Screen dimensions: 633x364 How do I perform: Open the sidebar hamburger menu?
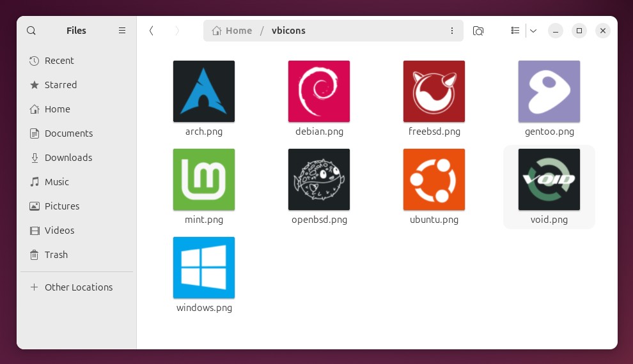pyautogui.click(x=122, y=31)
